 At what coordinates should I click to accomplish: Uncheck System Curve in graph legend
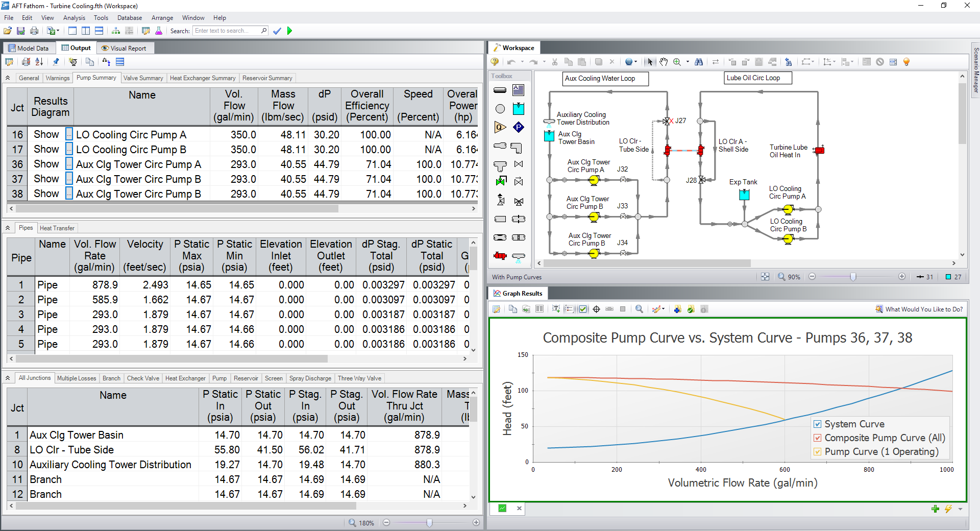pos(818,424)
